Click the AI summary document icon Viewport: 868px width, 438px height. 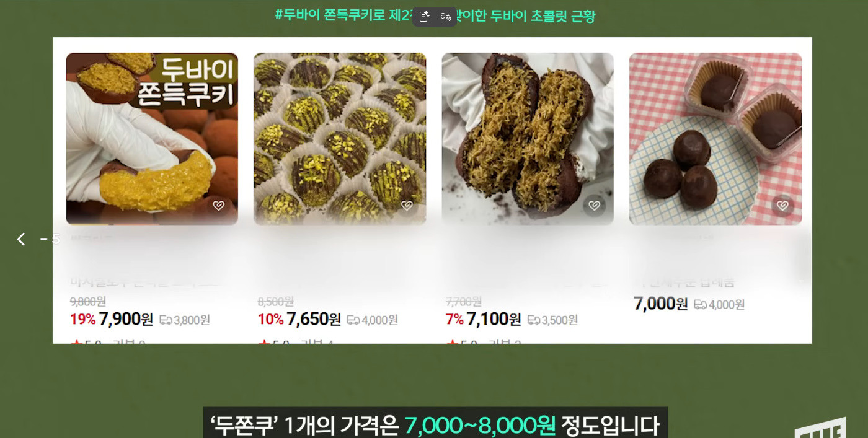425,17
